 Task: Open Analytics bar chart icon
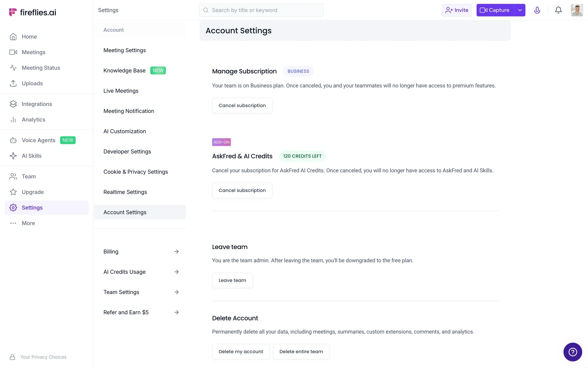(x=13, y=120)
